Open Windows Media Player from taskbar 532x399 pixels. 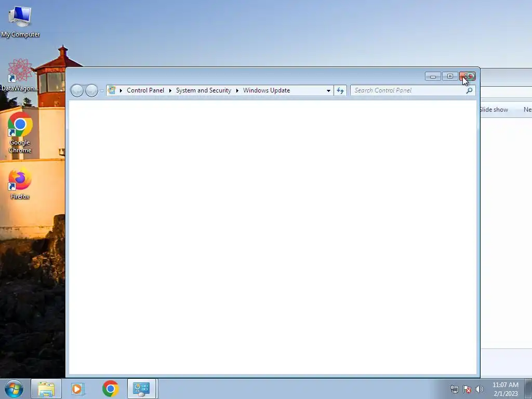coord(78,389)
